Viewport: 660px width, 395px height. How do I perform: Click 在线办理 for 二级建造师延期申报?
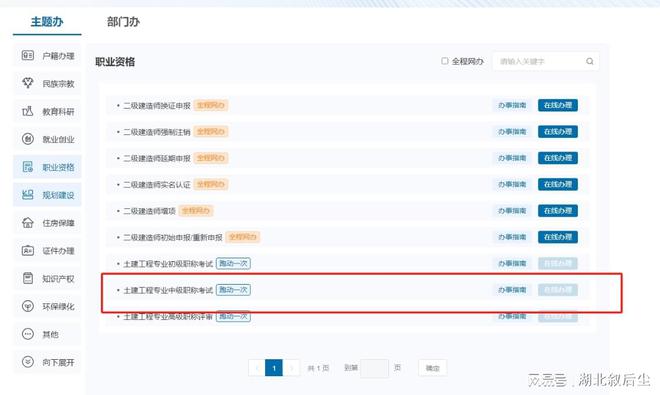558,158
